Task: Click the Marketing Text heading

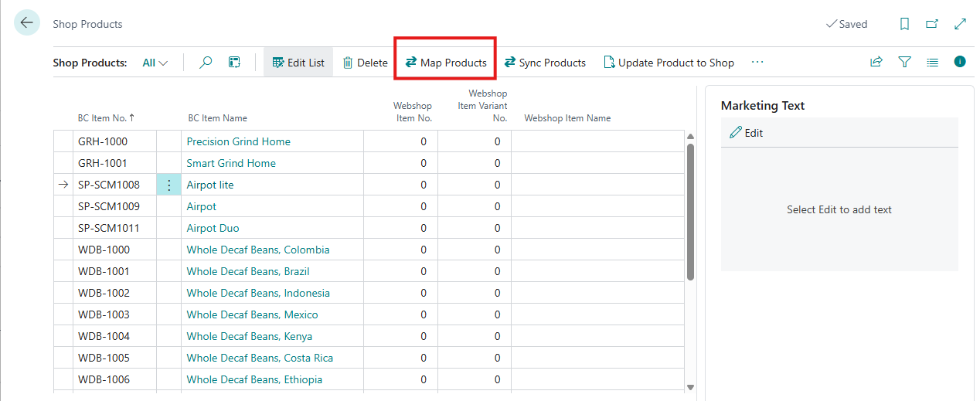Action: (x=763, y=106)
